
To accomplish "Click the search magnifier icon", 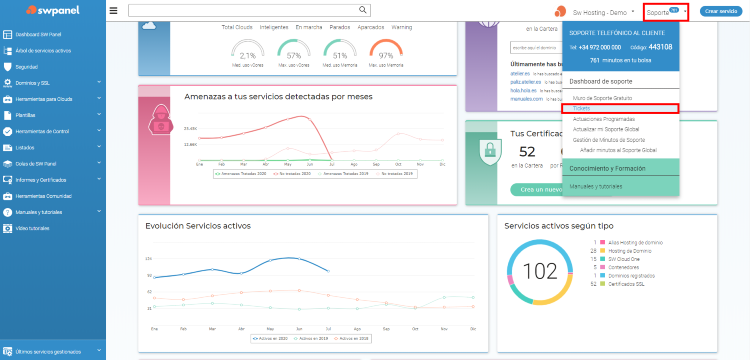I will point(363,10).
